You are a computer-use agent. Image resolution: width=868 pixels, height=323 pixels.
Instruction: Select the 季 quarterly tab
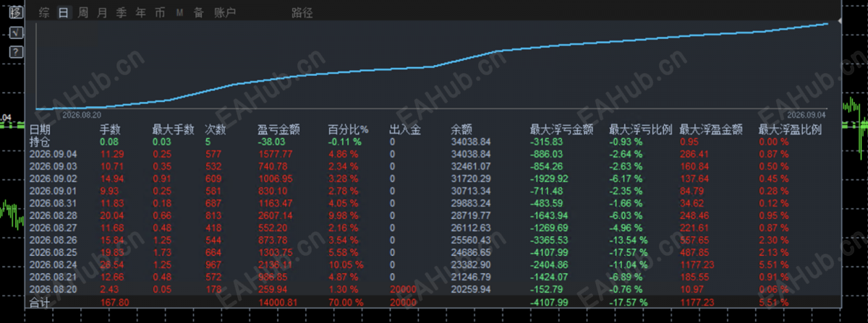tap(121, 12)
